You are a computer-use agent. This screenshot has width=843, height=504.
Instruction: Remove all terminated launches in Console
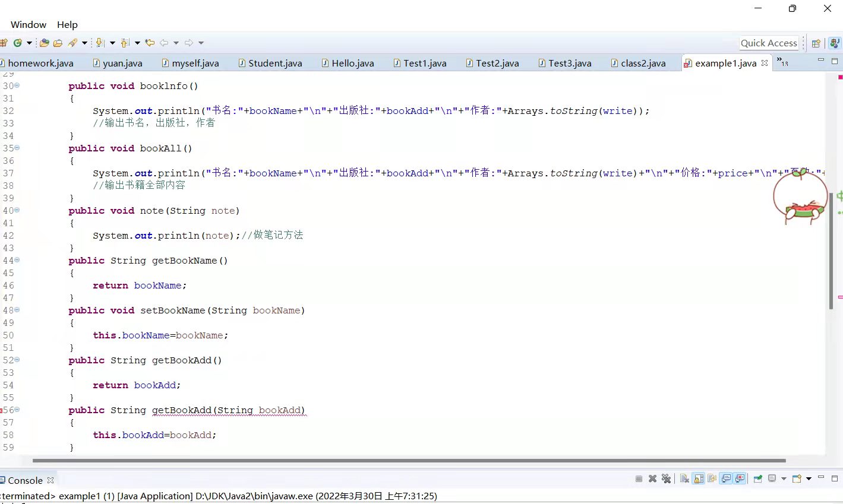pyautogui.click(x=666, y=481)
